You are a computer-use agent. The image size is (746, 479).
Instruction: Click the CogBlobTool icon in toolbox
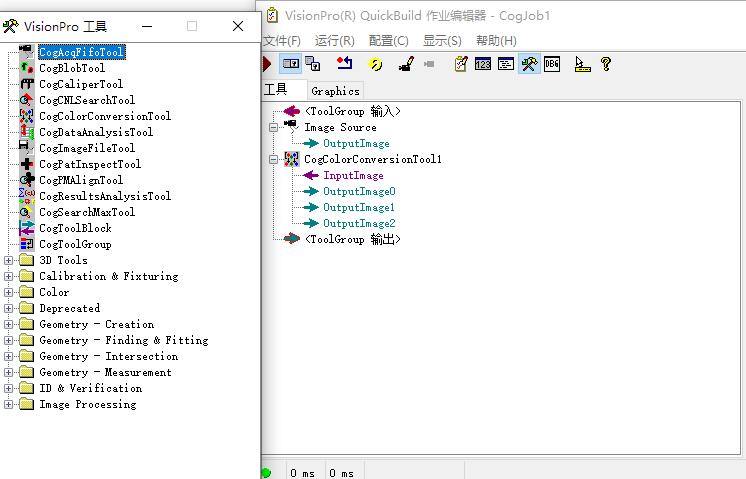pos(27,68)
